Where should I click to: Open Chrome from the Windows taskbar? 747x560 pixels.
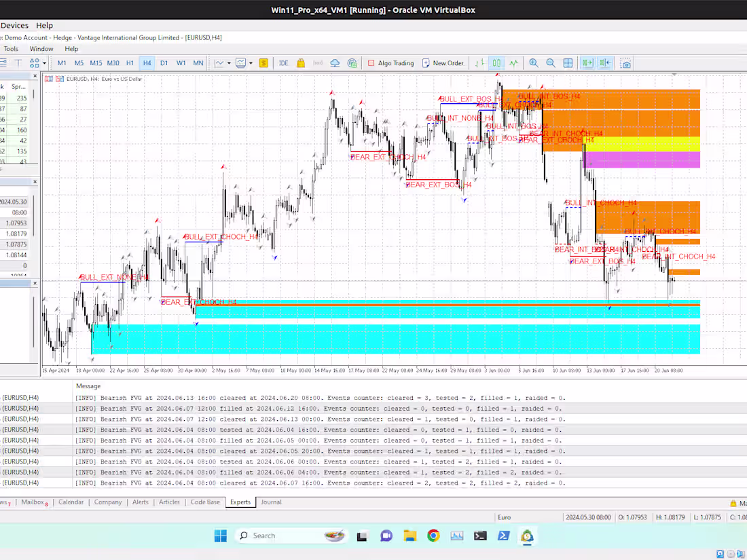click(433, 536)
